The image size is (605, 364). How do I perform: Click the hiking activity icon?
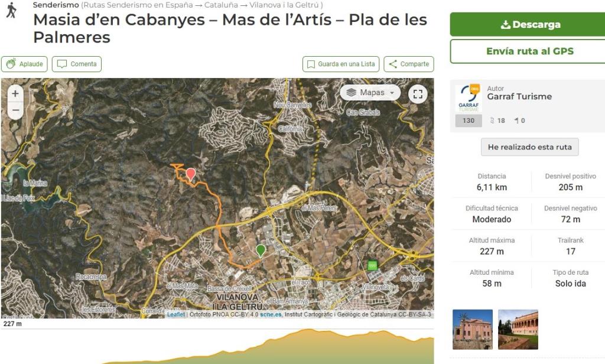pyautogui.click(x=11, y=10)
